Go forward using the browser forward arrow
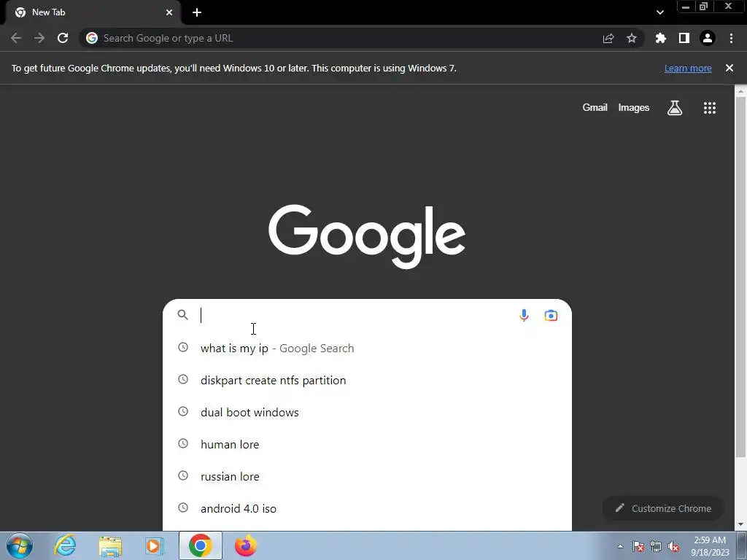Screen dimensions: 747x560 (39, 38)
